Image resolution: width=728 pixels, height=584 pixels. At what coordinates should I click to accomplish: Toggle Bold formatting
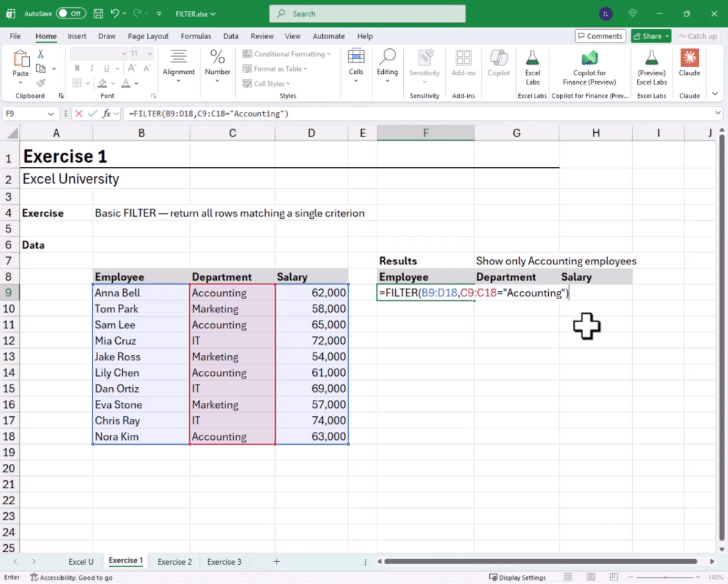pyautogui.click(x=77, y=68)
